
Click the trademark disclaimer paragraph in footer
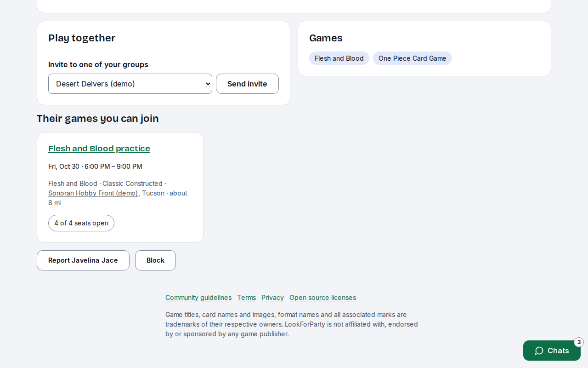[x=292, y=324]
